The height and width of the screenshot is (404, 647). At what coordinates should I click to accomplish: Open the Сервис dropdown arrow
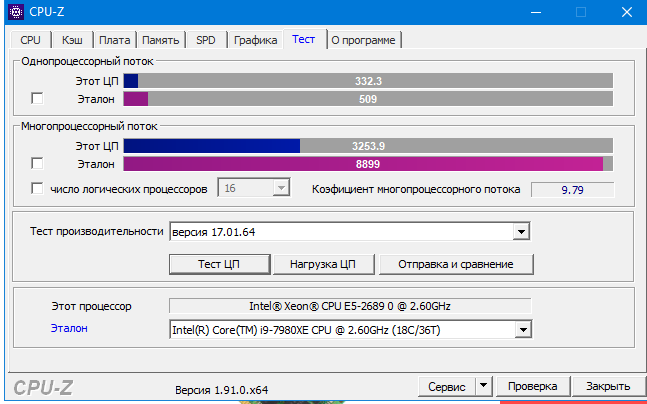[x=483, y=386]
